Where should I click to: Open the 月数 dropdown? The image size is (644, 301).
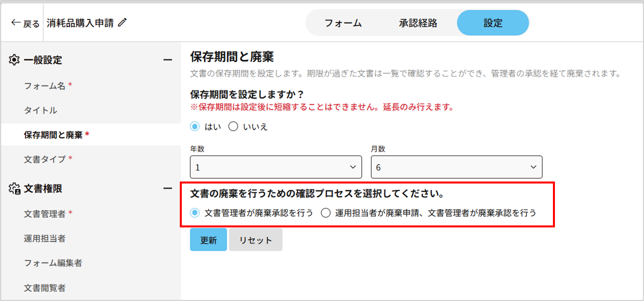pyautogui.click(x=456, y=167)
